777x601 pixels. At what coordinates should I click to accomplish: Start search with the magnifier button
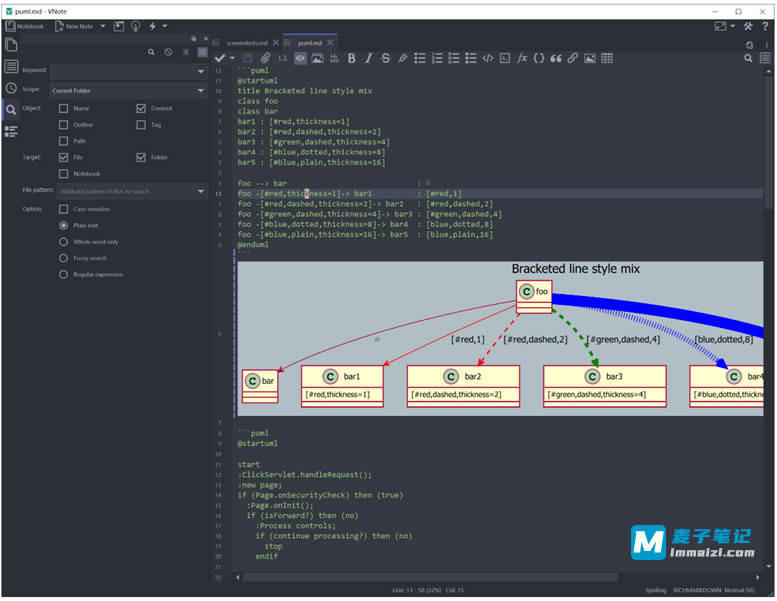click(x=151, y=52)
